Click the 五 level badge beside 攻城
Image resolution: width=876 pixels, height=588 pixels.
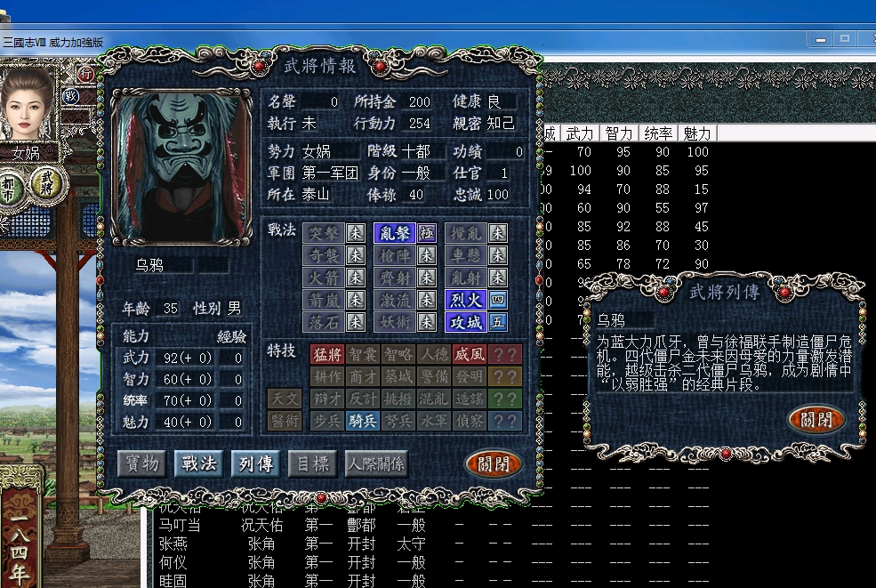coord(498,323)
